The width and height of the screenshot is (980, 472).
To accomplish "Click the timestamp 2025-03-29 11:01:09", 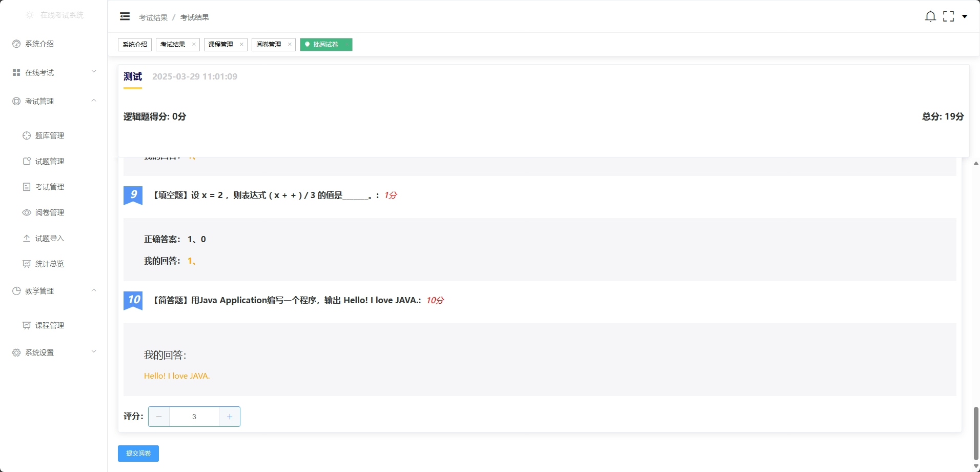I will pos(195,77).
